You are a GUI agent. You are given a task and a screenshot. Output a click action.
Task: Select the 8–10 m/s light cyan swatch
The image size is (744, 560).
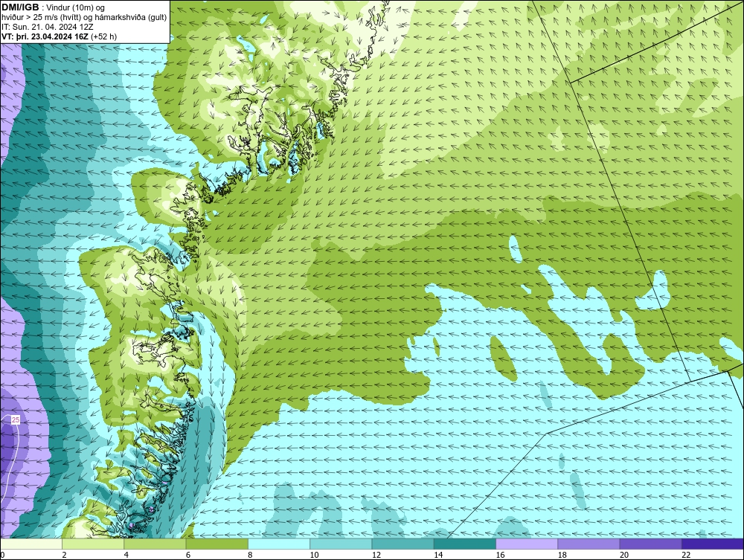point(279,544)
